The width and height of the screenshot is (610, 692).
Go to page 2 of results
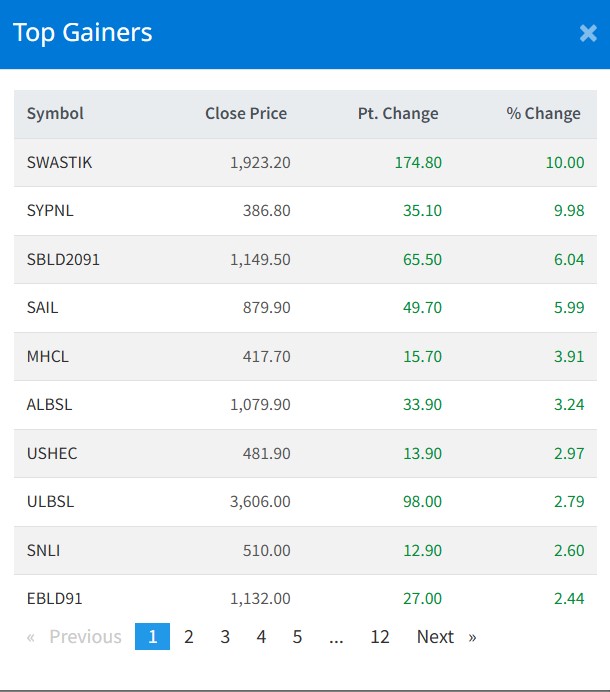[189, 637]
